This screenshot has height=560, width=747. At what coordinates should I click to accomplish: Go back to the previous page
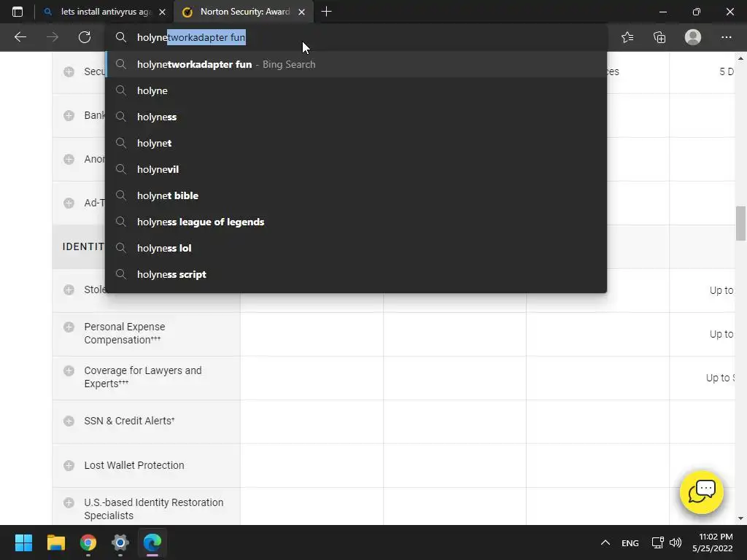click(x=20, y=37)
